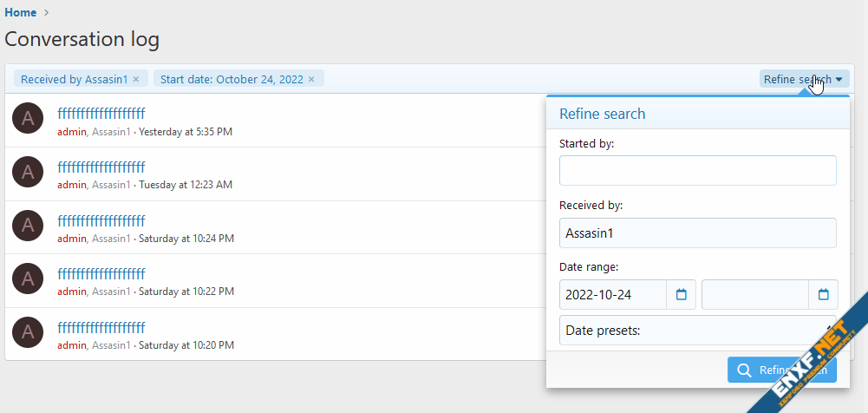This screenshot has height=413, width=868.
Task: Open the conversation from Yesterday at 5:35 PM
Action: click(x=101, y=114)
